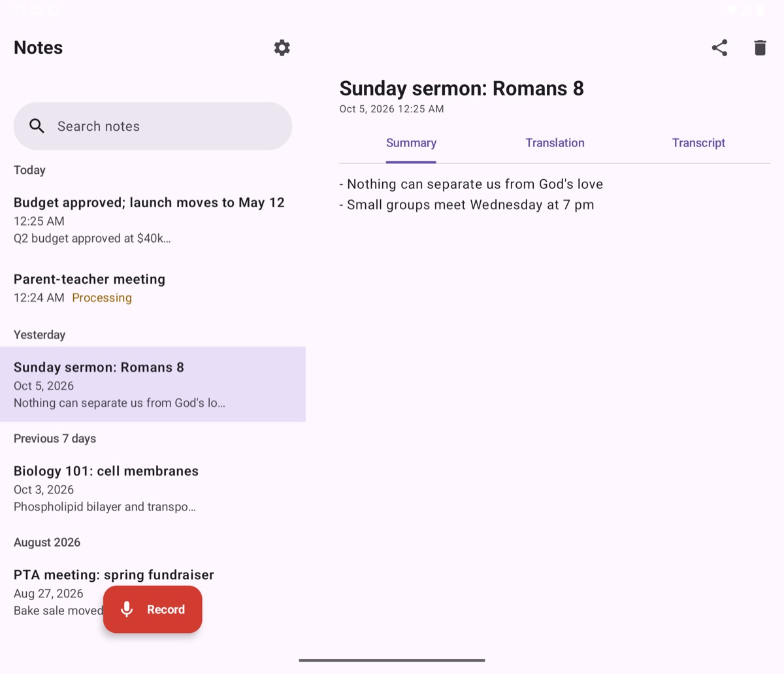Viewport: 784px width, 674px height.
Task: Open the Translation tab
Action: pos(555,143)
